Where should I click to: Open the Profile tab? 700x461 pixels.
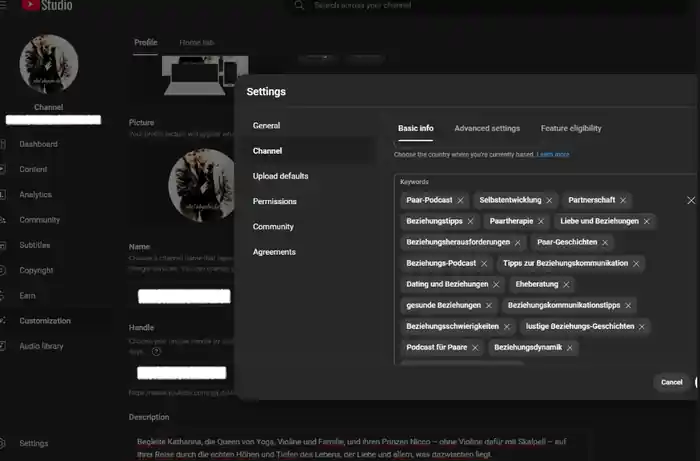146,42
